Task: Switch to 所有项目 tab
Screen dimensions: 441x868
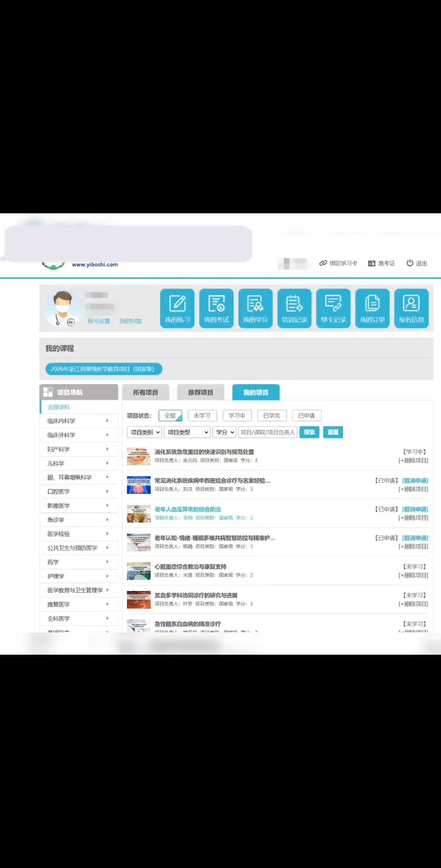Action: pos(145,392)
